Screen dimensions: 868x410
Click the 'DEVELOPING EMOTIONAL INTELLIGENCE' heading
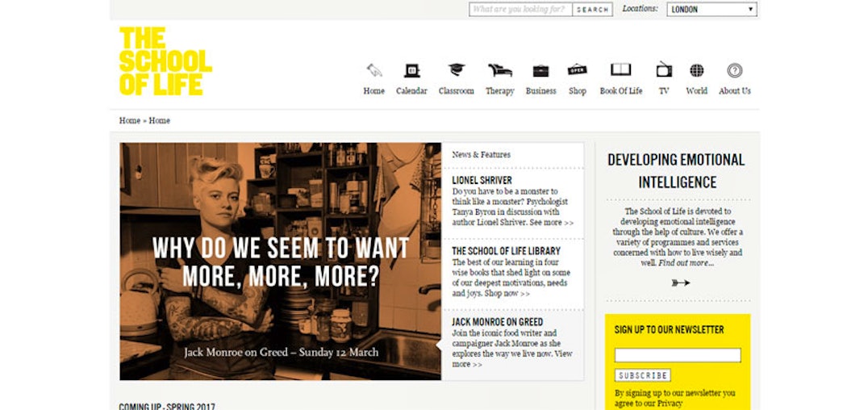677,170
